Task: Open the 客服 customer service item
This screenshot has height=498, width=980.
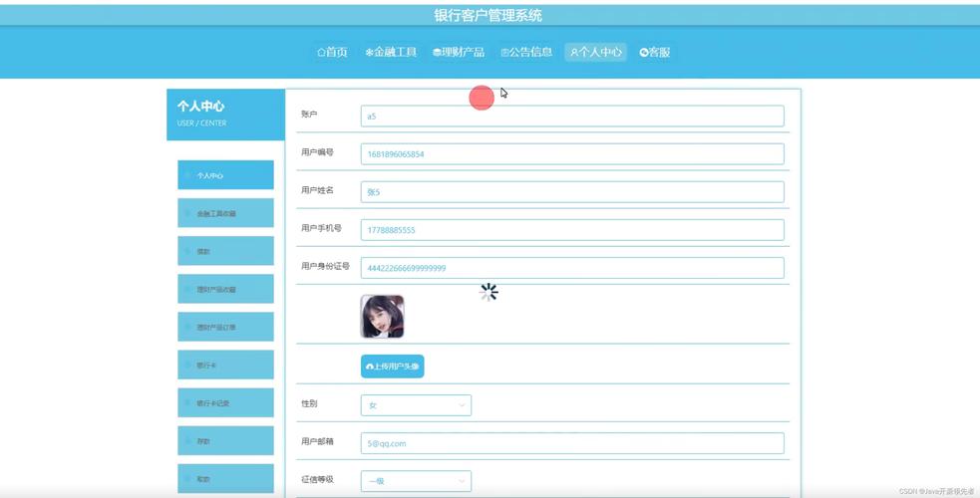Action: (x=654, y=53)
